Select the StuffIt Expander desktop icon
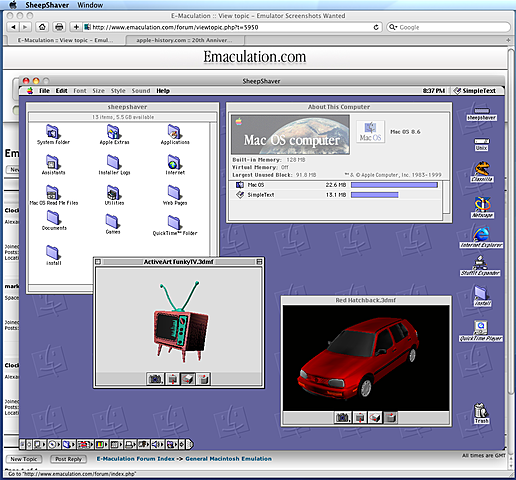Viewport: 516px width, 480px height. (x=480, y=266)
